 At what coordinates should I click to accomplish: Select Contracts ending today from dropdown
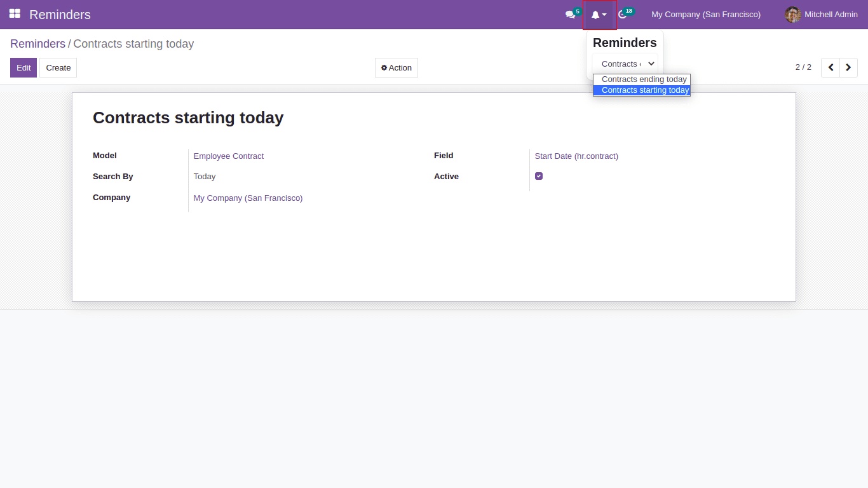click(642, 79)
